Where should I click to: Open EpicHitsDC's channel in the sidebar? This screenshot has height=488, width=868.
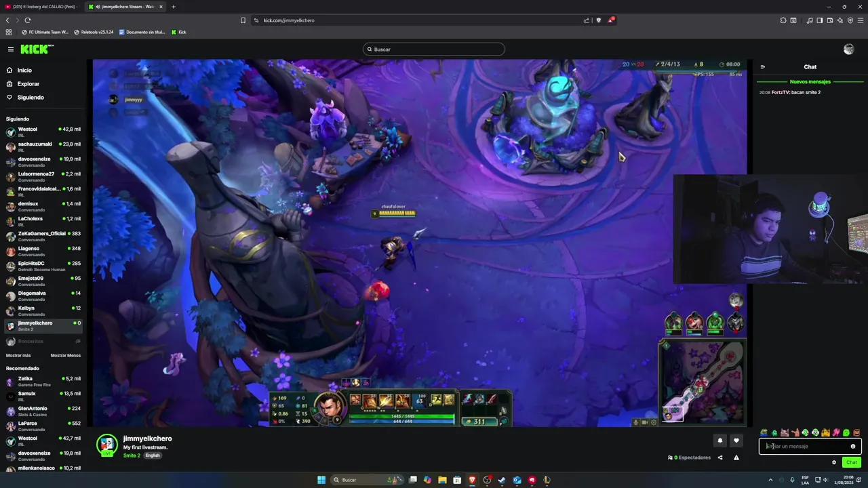(x=43, y=266)
